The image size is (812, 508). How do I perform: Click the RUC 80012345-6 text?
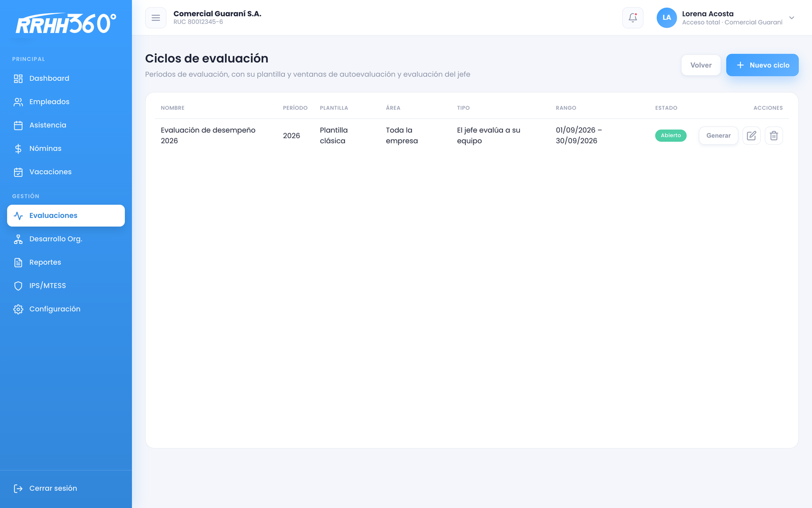[x=198, y=22]
